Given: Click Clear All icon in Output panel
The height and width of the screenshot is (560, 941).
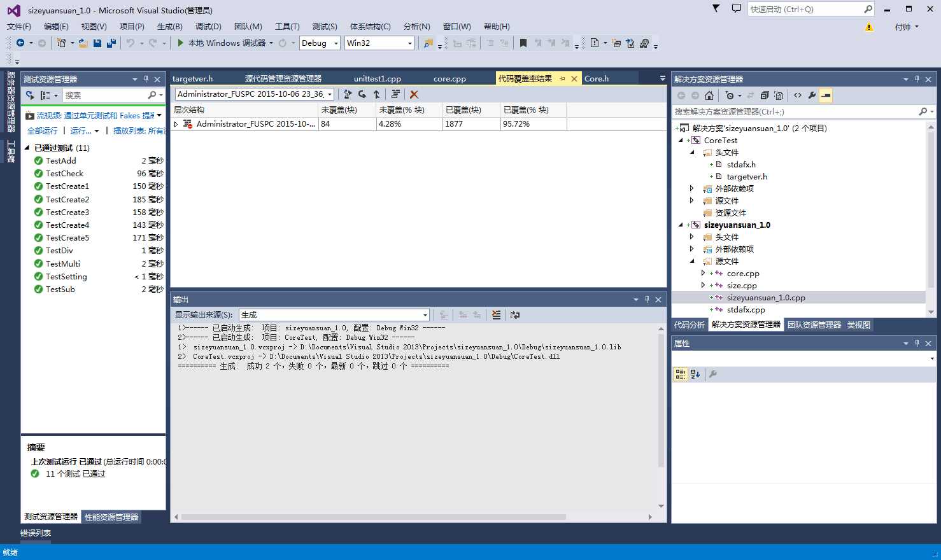Looking at the screenshot, I should [x=496, y=315].
